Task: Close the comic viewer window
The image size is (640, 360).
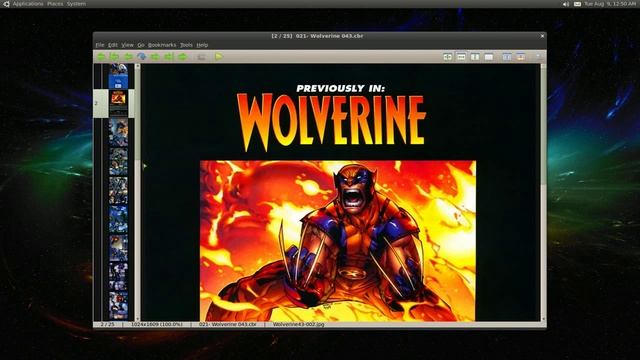Action: point(542,36)
